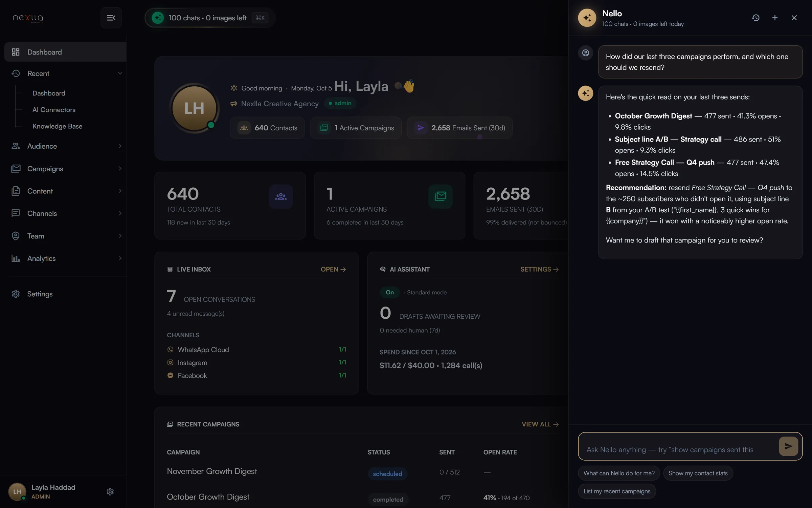Start a new Nello chat with plus icon
The width and height of the screenshot is (812, 508).
(775, 18)
